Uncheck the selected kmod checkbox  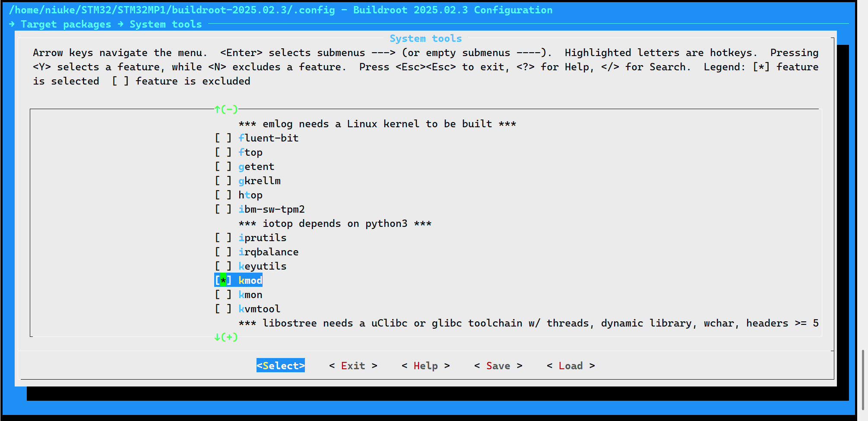coord(223,280)
